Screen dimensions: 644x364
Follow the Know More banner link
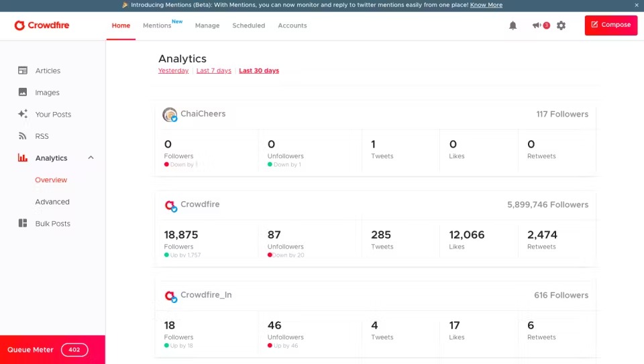486,5
